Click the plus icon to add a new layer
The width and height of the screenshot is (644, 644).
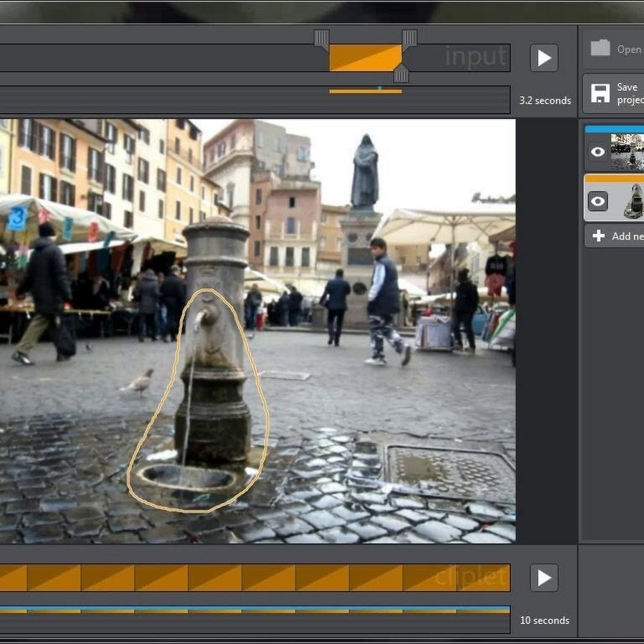point(599,236)
